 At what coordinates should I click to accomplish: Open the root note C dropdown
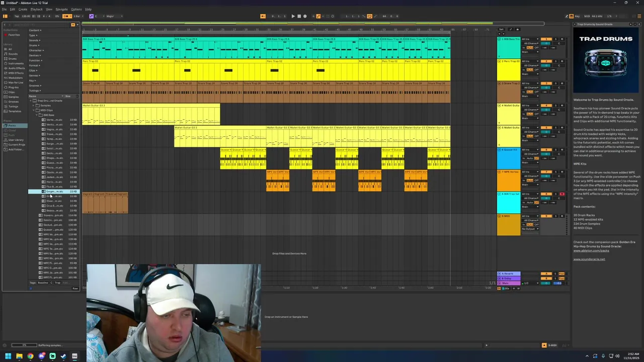click(x=99, y=16)
